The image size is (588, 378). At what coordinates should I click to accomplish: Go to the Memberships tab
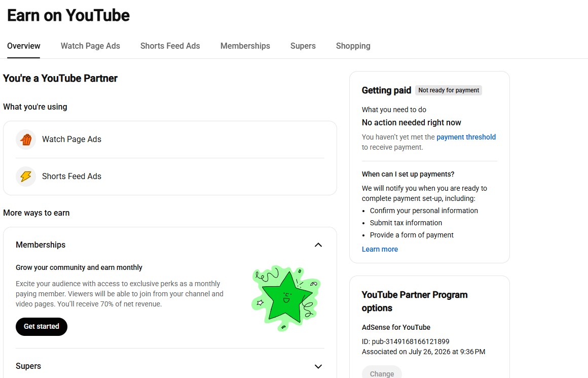[245, 46]
